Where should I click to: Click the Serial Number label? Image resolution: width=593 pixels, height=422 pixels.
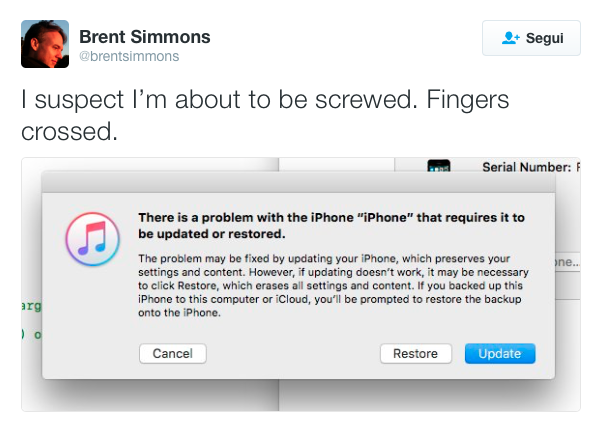[526, 167]
